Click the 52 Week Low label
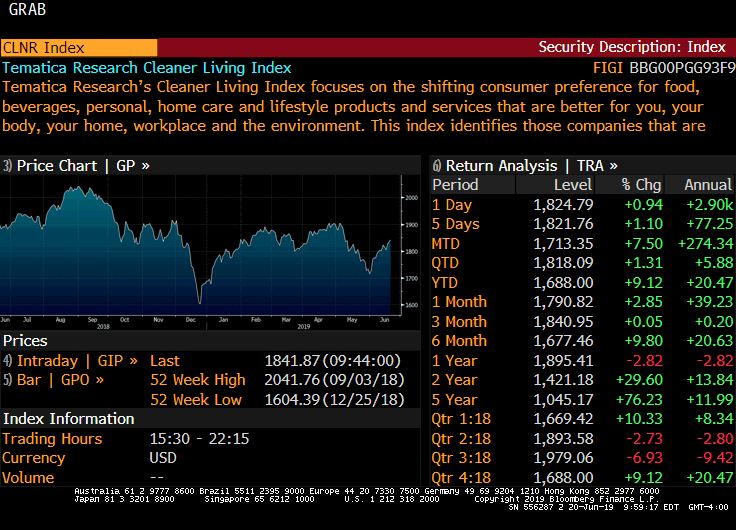Viewport: 736px width, 530px height. coord(196,399)
